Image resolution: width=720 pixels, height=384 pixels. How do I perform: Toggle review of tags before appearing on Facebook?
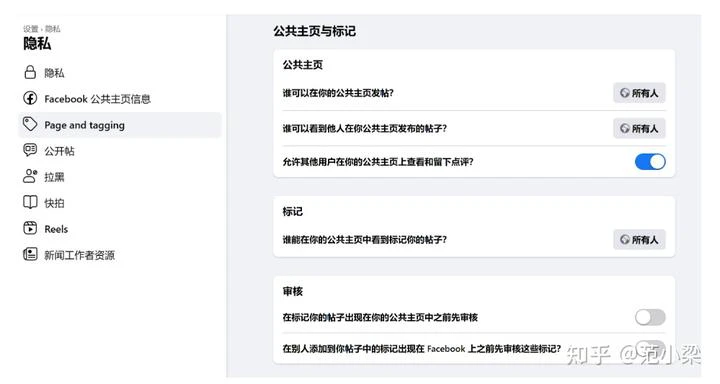650,347
